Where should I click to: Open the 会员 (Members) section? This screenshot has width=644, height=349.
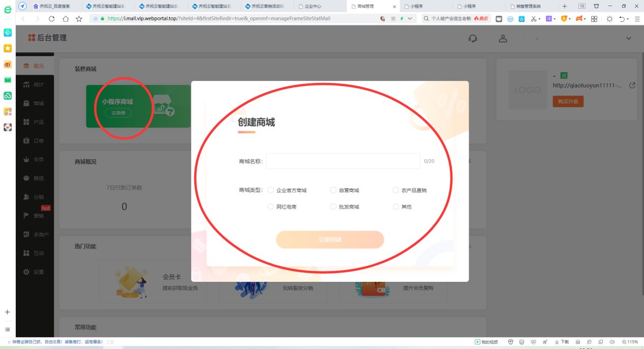click(35, 159)
